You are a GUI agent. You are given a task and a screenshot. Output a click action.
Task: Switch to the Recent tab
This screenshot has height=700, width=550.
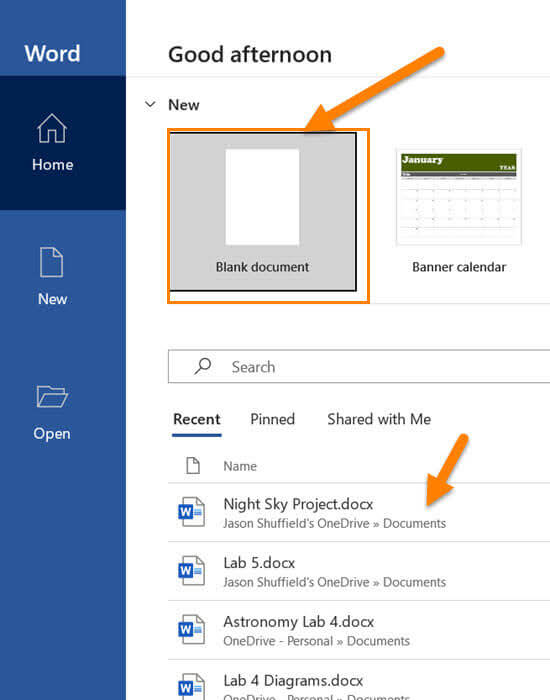point(197,419)
